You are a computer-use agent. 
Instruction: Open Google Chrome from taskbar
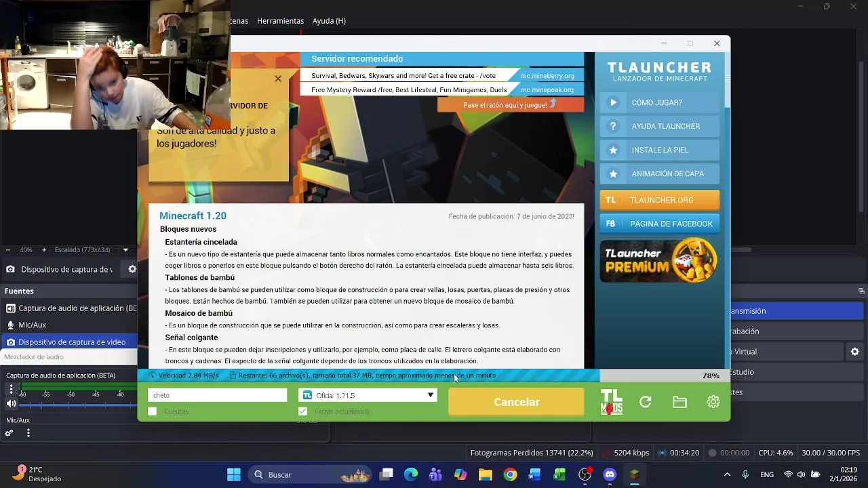coord(510,474)
